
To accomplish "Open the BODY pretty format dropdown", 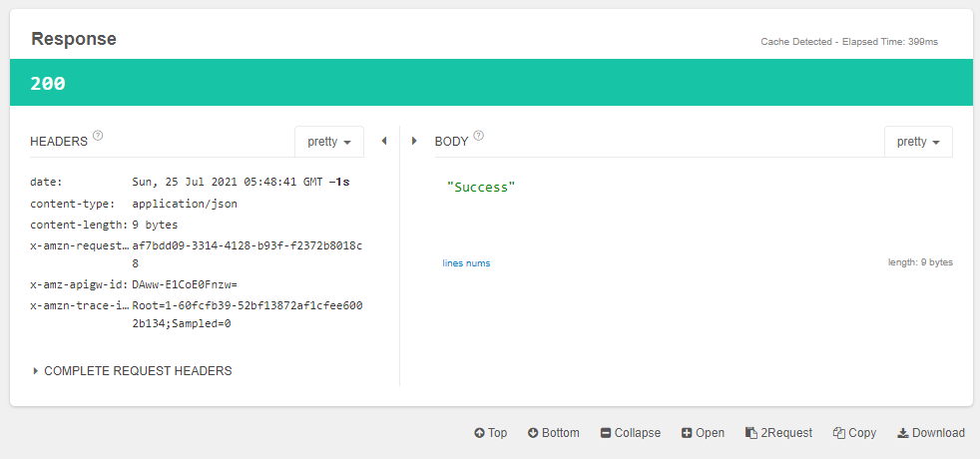I will click(x=918, y=142).
